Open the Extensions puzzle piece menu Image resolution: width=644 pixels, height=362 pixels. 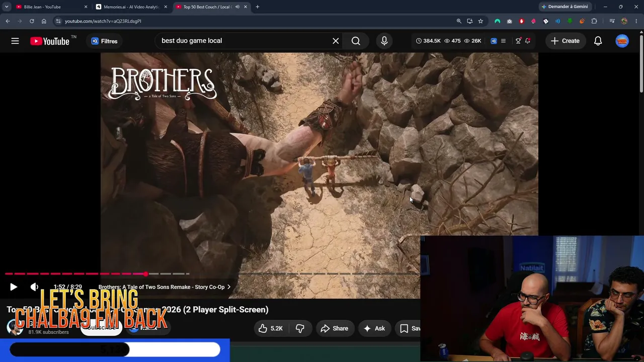594,21
